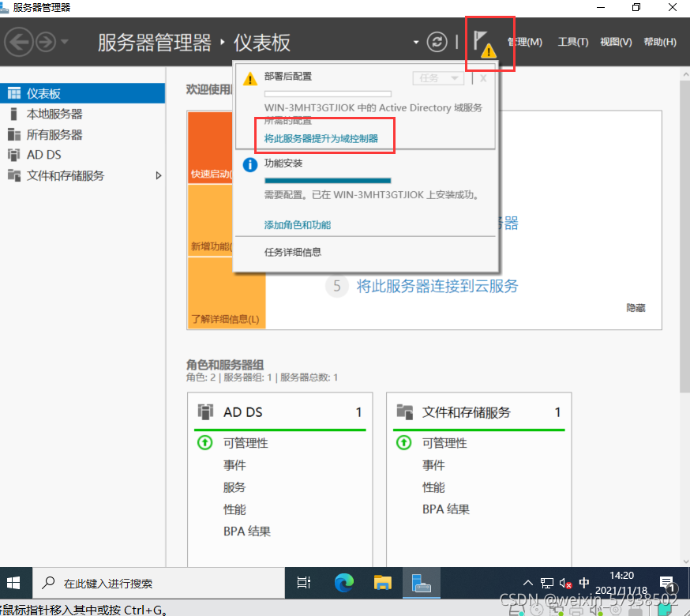The height and width of the screenshot is (616, 690).
Task: Click the 文件和存储服务 sidebar icon
Action: tap(14, 175)
